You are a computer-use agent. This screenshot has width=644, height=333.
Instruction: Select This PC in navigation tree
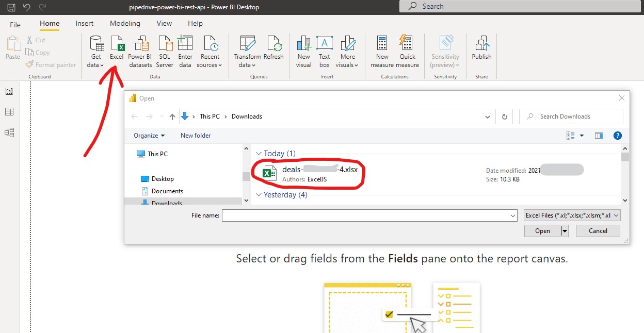(152, 154)
